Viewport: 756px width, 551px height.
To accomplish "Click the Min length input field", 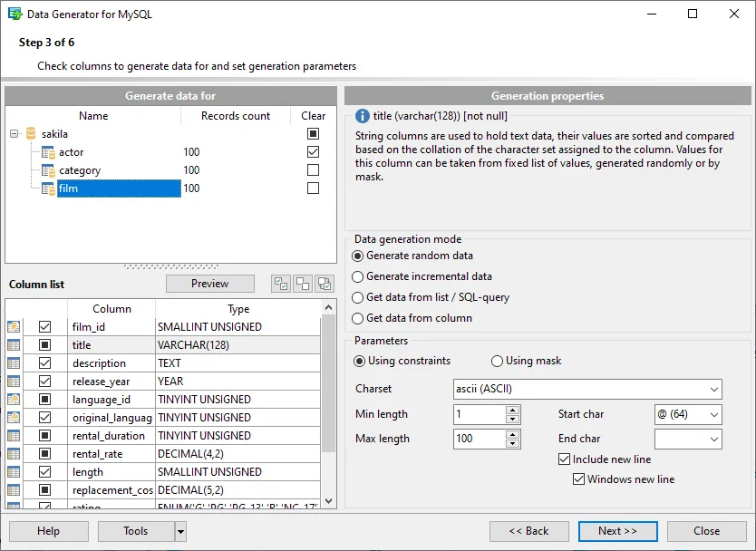I will [479, 415].
